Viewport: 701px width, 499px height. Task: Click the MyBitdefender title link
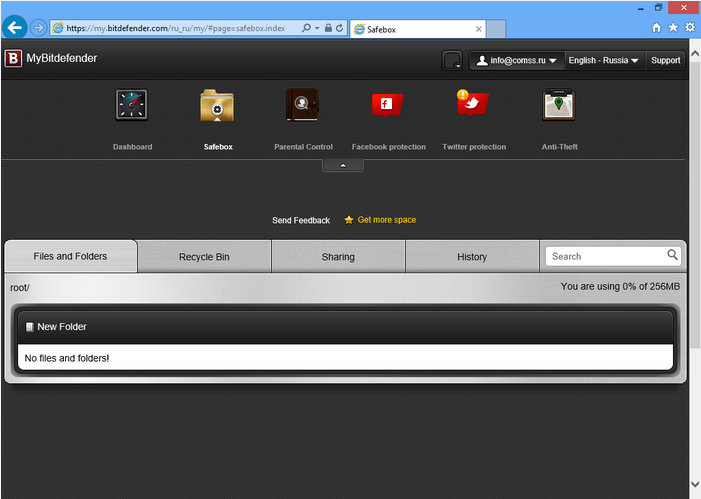[62, 58]
